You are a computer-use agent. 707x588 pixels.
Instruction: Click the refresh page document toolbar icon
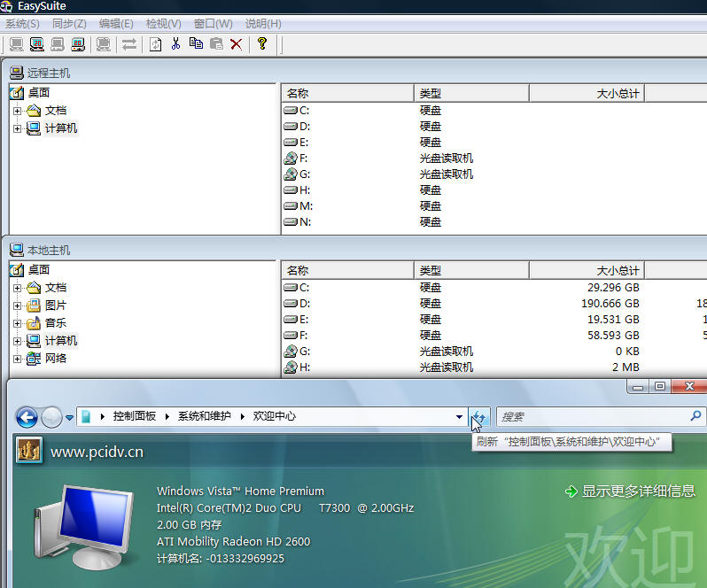156,44
